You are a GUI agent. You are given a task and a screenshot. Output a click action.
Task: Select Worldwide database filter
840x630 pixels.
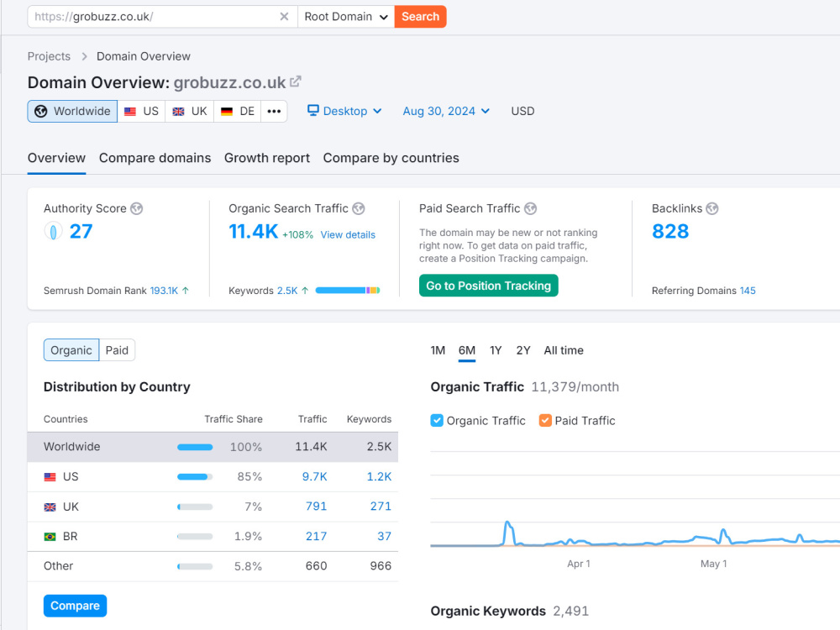(x=72, y=112)
